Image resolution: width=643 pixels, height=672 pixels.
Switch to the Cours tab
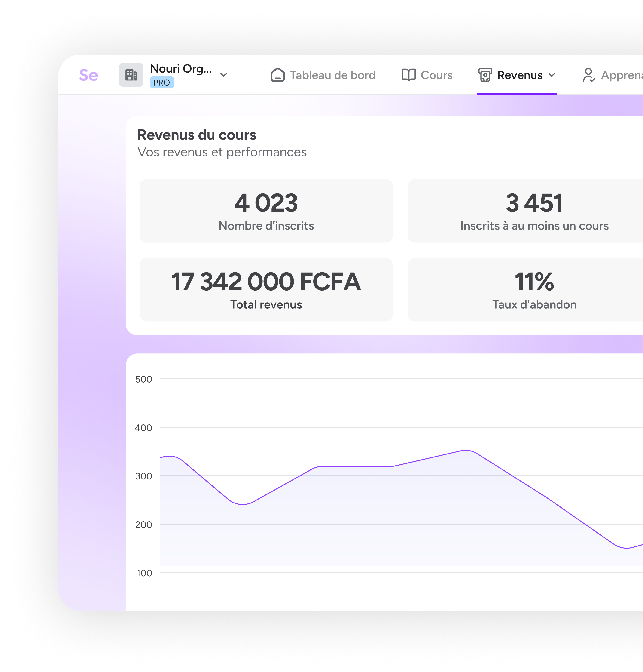coord(436,75)
